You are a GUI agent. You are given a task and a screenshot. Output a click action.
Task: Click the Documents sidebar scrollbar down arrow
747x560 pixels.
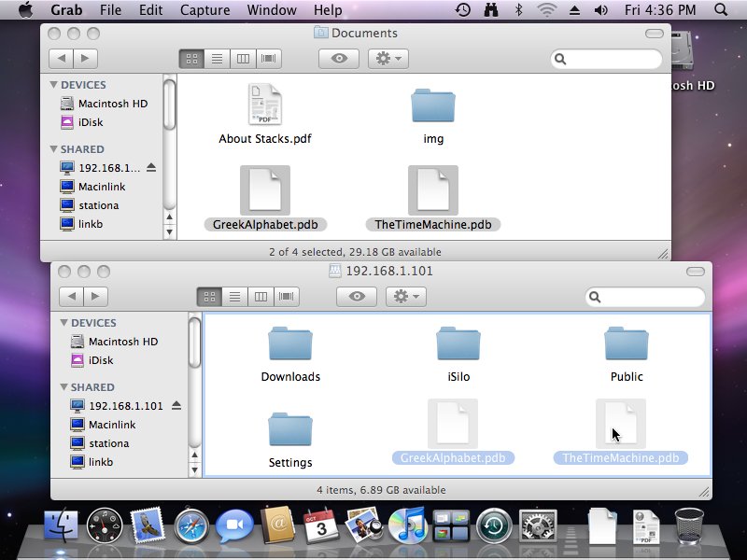point(169,231)
